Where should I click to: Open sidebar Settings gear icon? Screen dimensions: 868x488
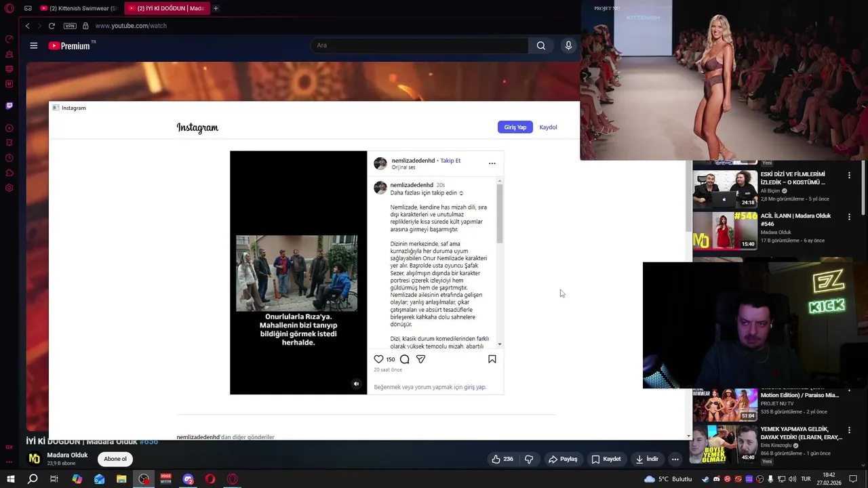point(9,188)
